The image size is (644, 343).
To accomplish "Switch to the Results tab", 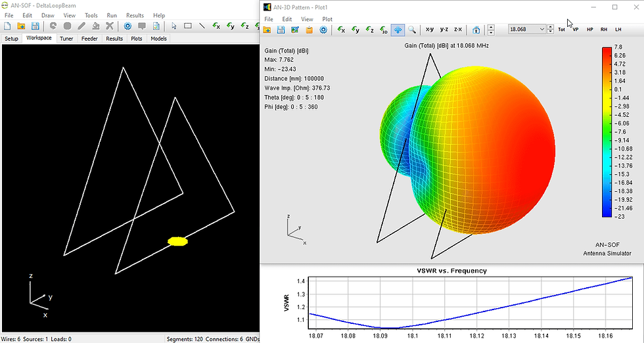I will click(x=114, y=39).
